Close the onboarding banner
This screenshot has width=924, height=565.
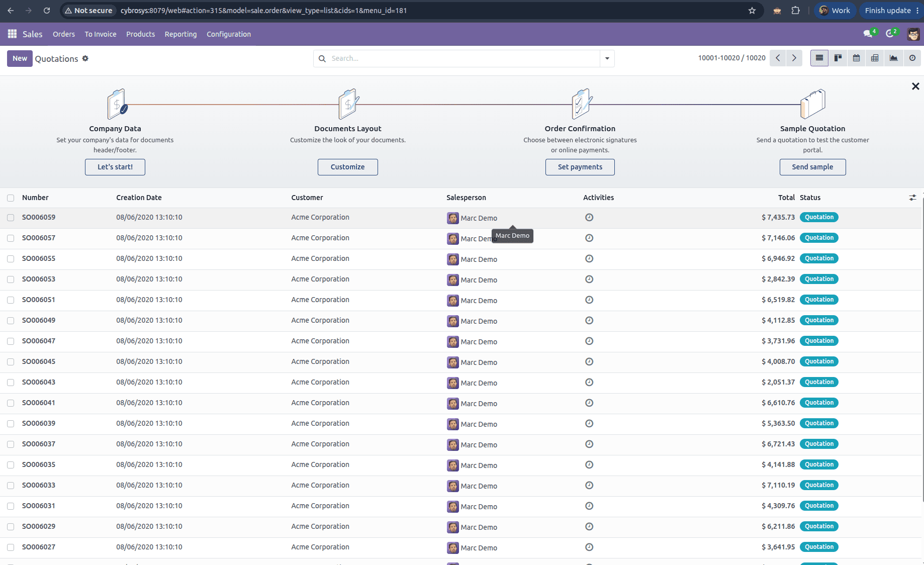(x=915, y=86)
